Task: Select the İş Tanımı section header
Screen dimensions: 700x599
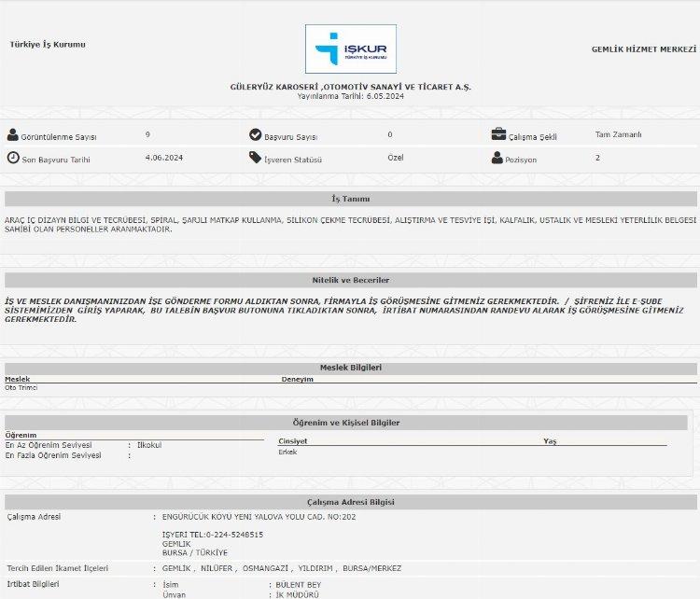Action: click(x=350, y=199)
